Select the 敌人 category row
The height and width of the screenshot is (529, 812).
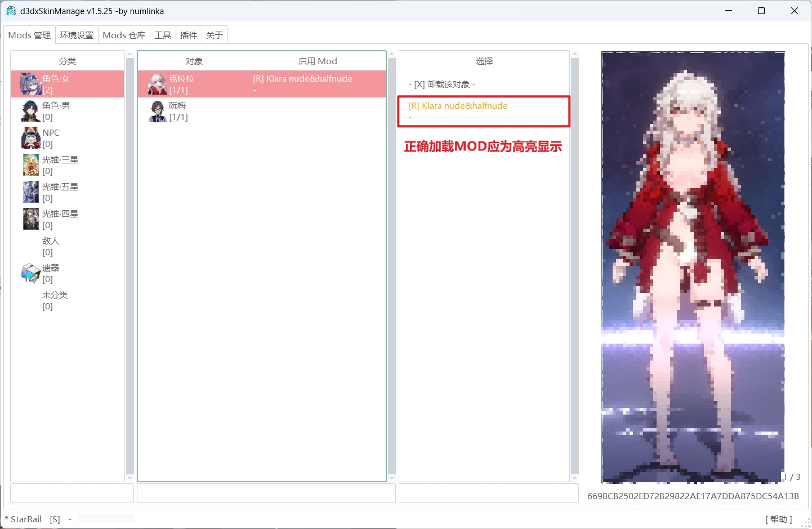tap(68, 246)
